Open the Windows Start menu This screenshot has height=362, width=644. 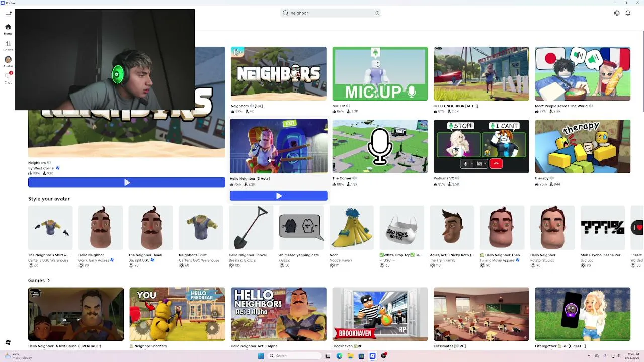click(261, 356)
